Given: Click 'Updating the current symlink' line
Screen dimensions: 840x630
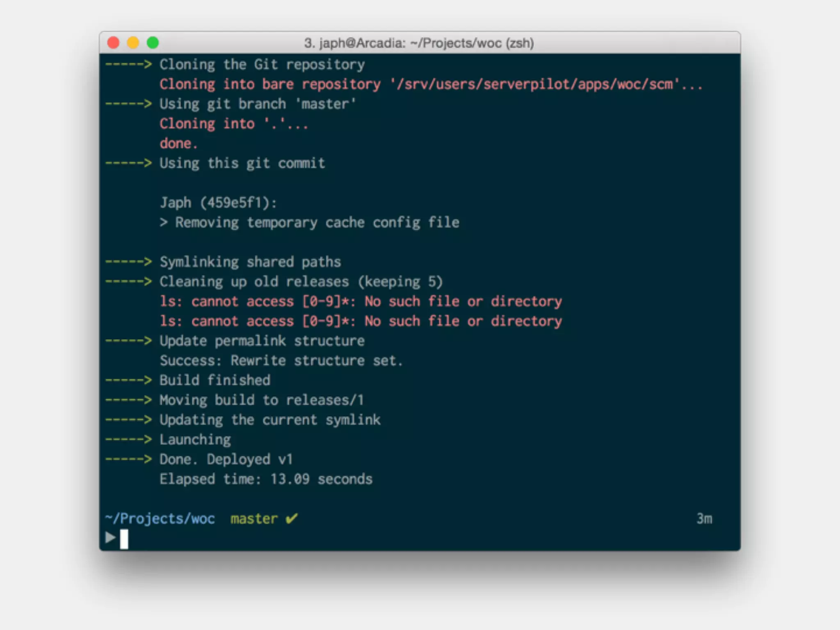Looking at the screenshot, I should [x=270, y=420].
